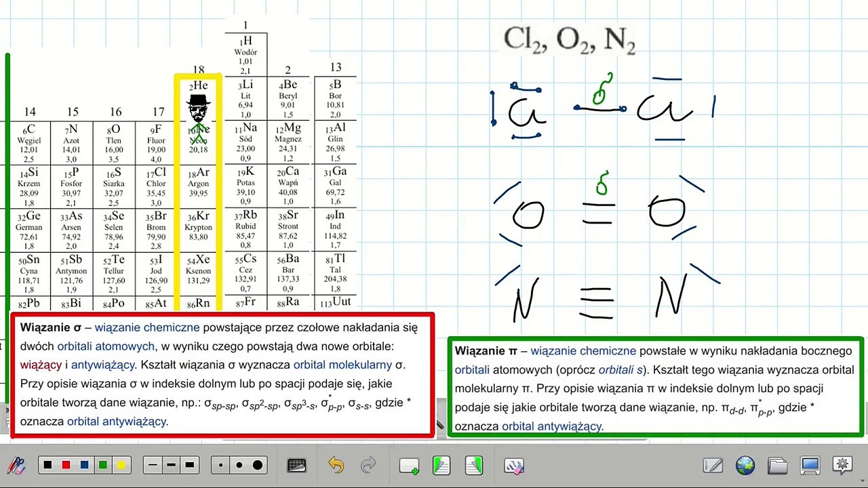Click the red 'wiążący' link
868x488 pixels.
point(41,365)
